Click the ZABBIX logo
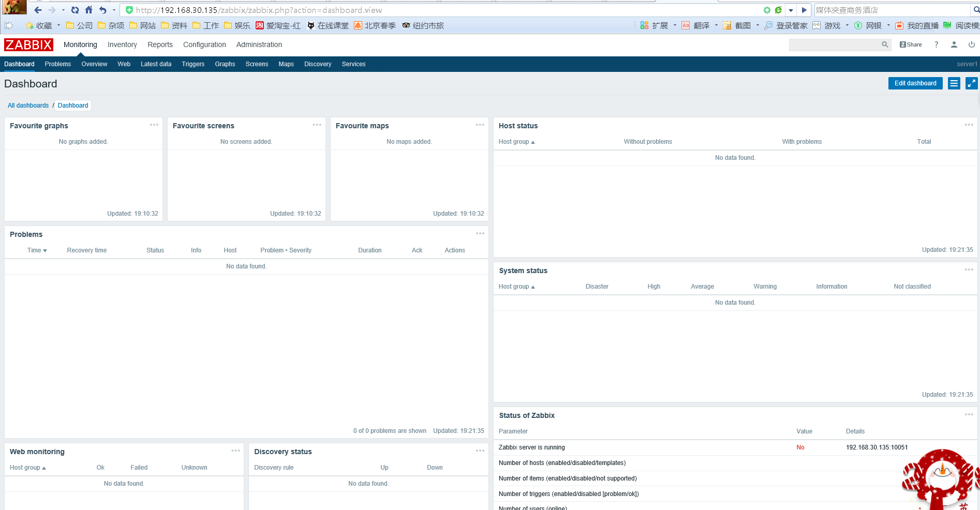 coord(28,44)
